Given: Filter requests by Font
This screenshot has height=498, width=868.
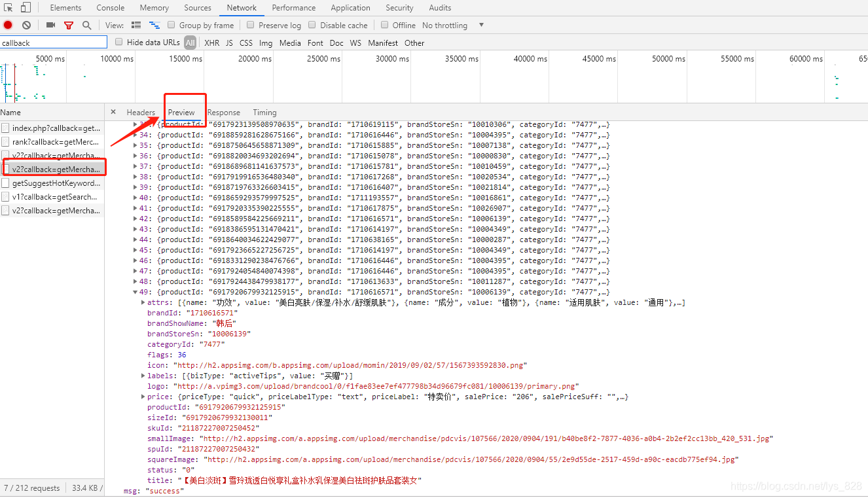Looking at the screenshot, I should pos(316,43).
